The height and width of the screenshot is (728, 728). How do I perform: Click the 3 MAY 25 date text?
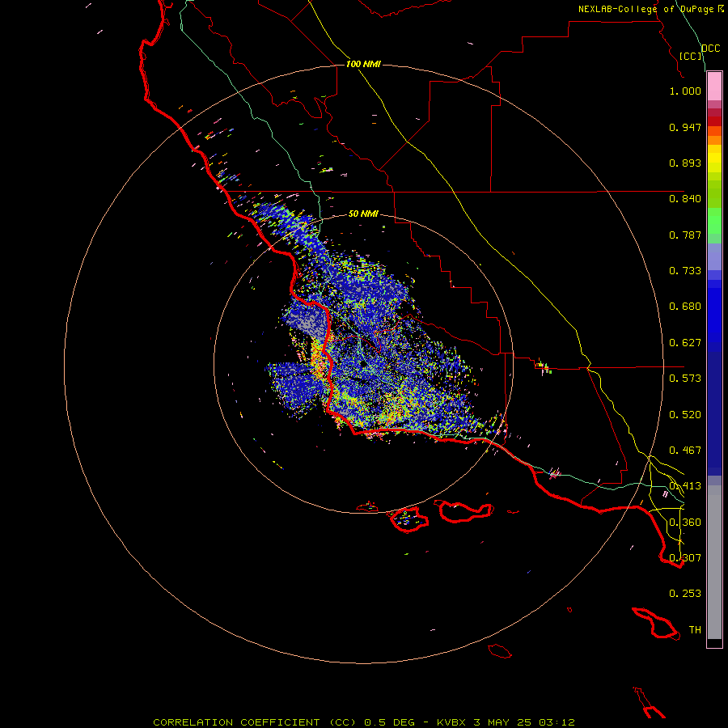pyautogui.click(x=502, y=722)
